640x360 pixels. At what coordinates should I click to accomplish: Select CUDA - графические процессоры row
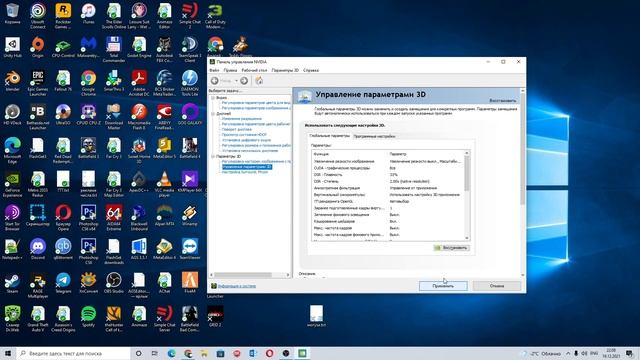click(388, 168)
